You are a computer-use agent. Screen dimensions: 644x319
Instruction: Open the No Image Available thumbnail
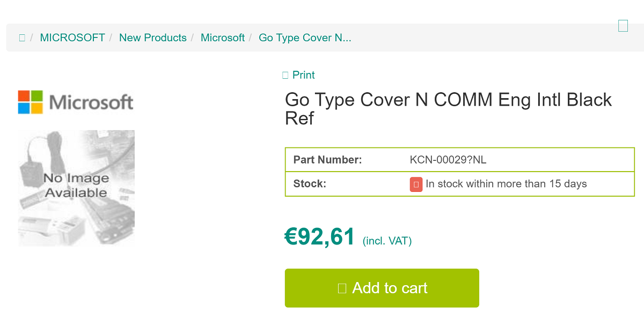pos(76,188)
